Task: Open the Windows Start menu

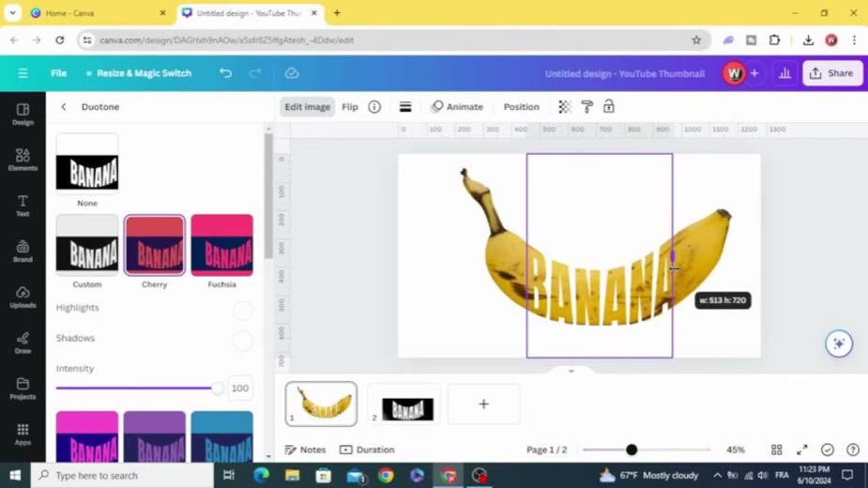Action: [15, 475]
